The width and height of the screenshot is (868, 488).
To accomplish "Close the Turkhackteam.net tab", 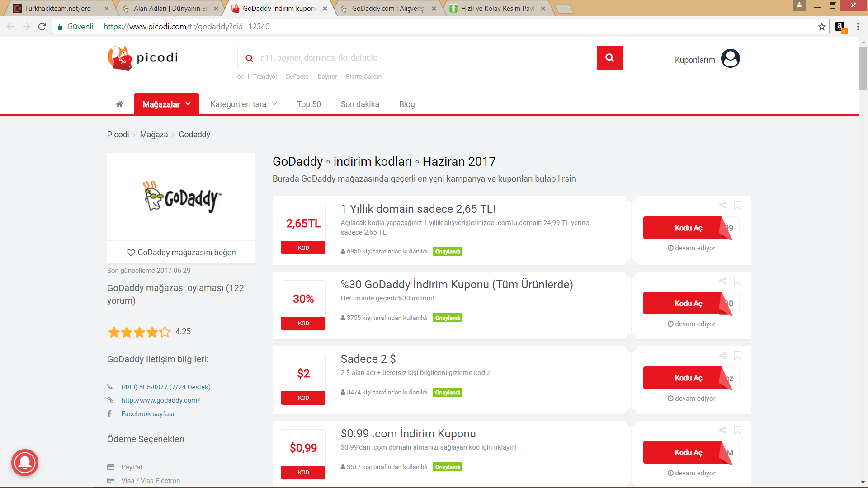I will click(107, 9).
